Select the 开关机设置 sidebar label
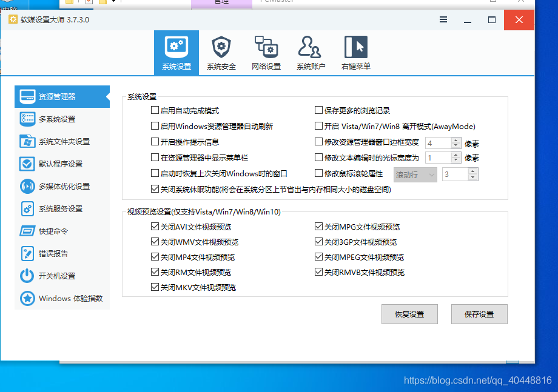This screenshot has height=392, width=558. [57, 276]
